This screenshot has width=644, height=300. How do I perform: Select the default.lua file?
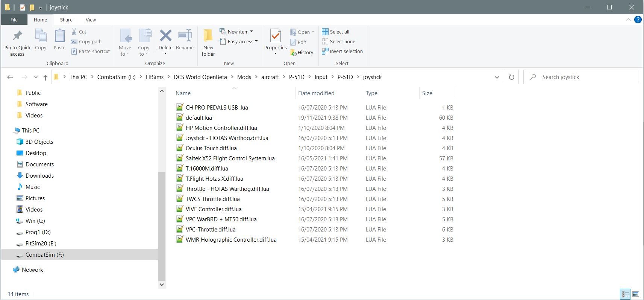199,118
